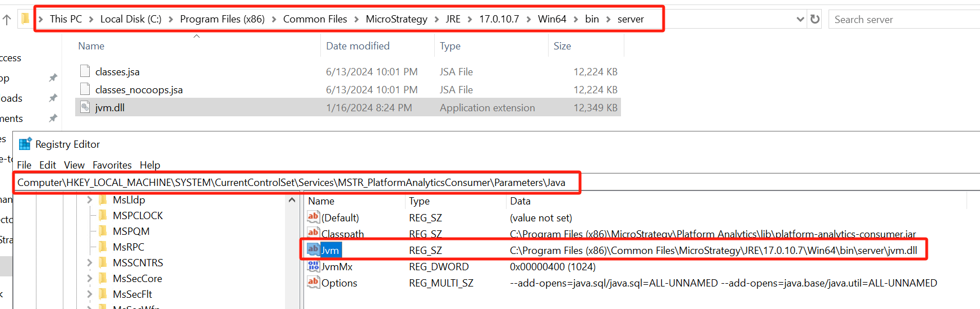Select JvmMx DWORD value icon
The width and height of the screenshot is (980, 309).
pyautogui.click(x=313, y=266)
